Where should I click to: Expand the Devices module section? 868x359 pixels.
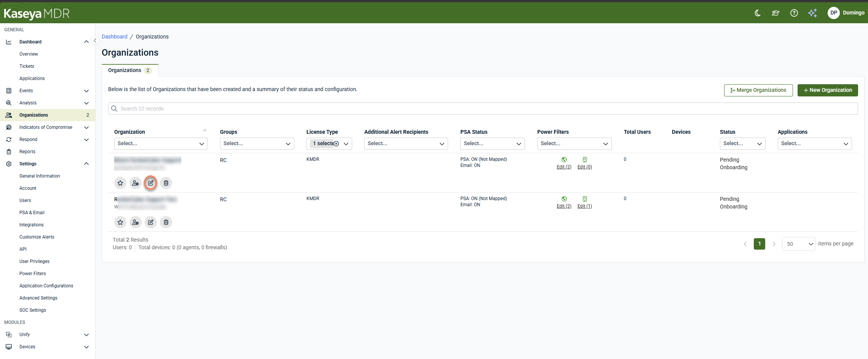(x=86, y=347)
